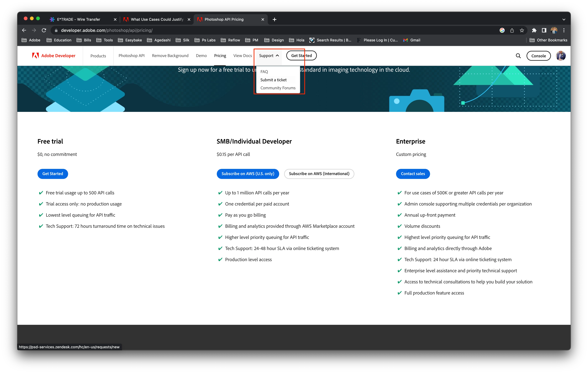Screen dimensions: 588x373
Task: Open the site search magnifier icon
Action: pyautogui.click(x=518, y=56)
